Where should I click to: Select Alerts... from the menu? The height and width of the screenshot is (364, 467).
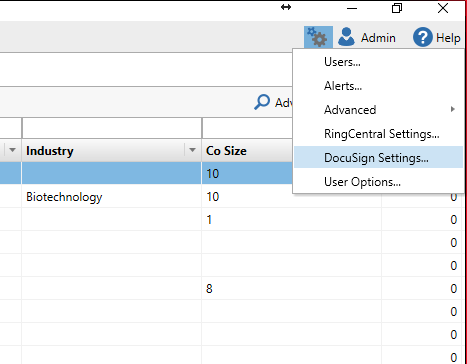point(378,86)
